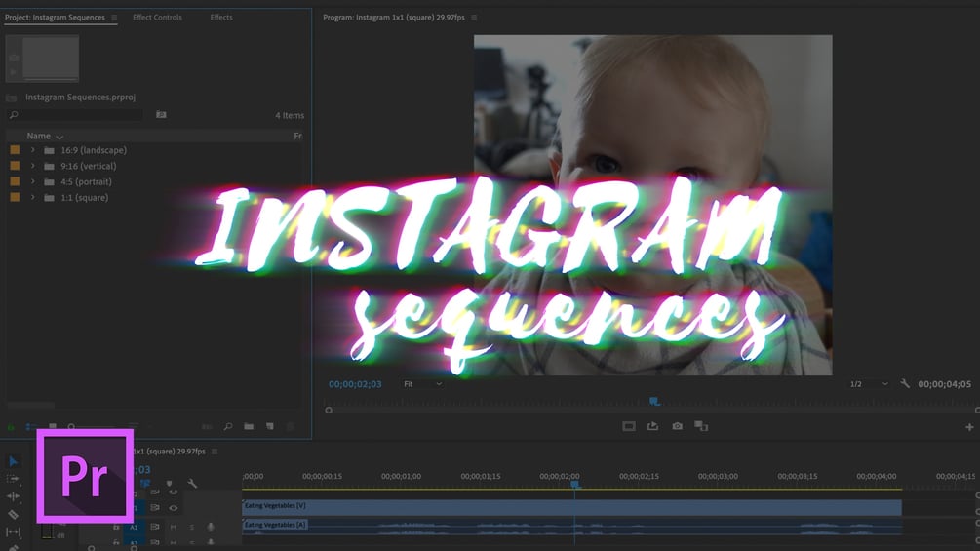
Task: Click timeline playhead at 00;00;02;00
Action: (575, 485)
